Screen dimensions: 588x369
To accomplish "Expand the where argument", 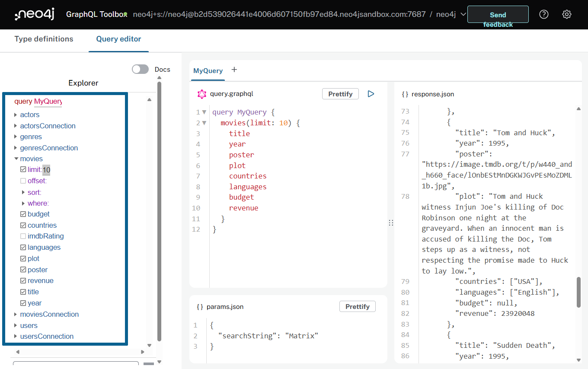I will [23, 203].
